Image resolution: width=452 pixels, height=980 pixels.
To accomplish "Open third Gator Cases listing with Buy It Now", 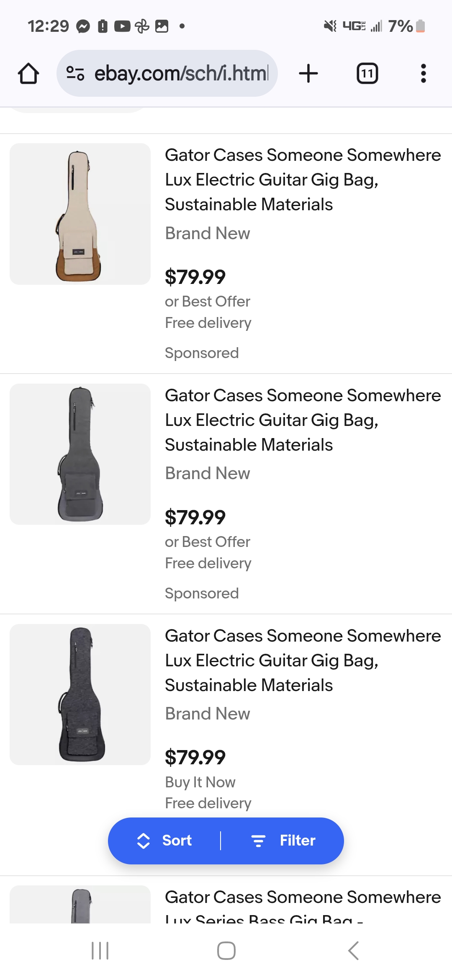I will [x=303, y=660].
